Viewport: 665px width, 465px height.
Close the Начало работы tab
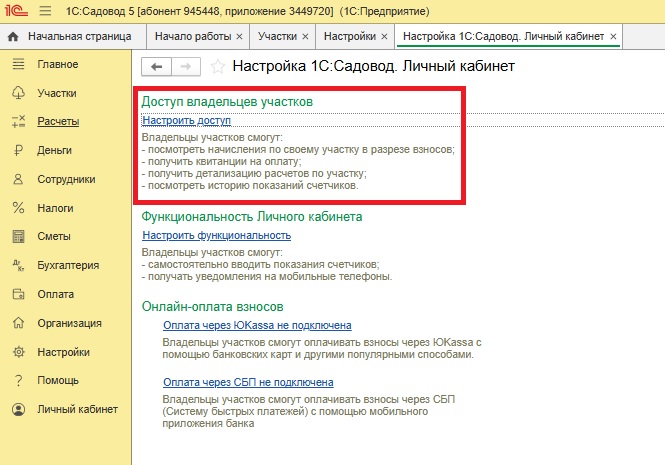click(239, 37)
